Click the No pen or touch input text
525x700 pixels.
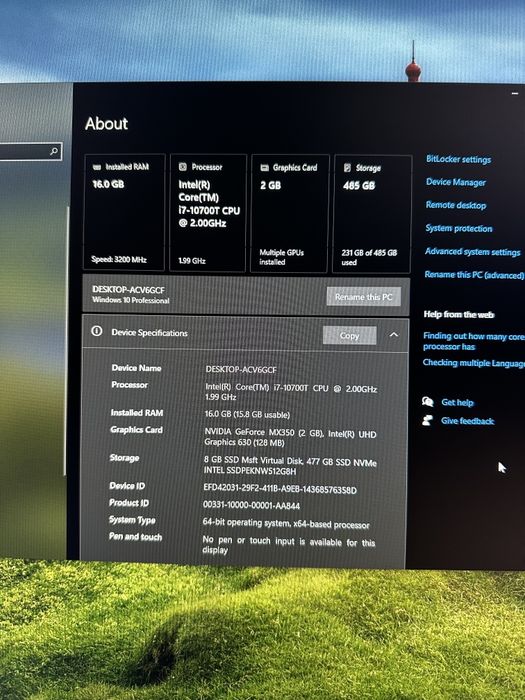(288, 545)
